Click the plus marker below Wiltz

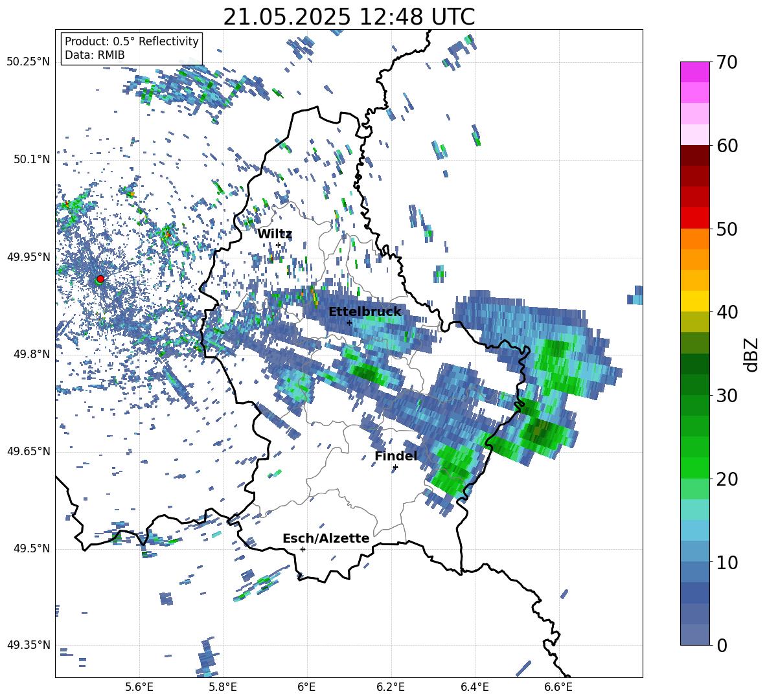(x=279, y=245)
